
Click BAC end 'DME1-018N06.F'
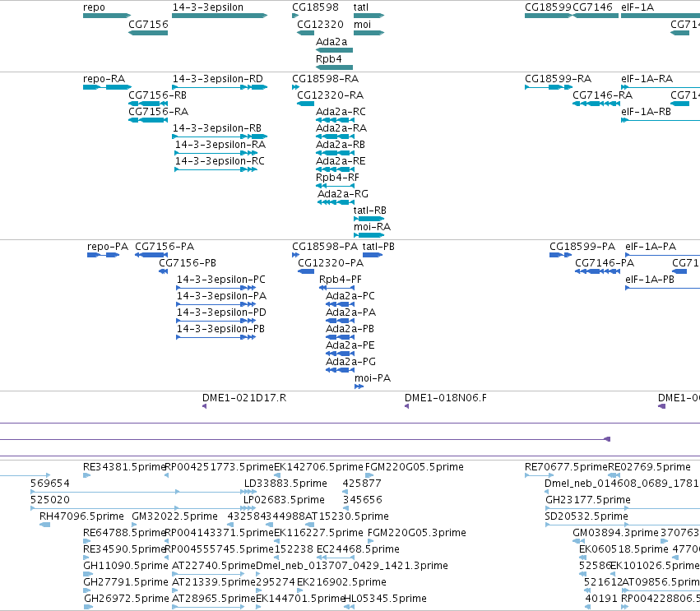point(446,398)
